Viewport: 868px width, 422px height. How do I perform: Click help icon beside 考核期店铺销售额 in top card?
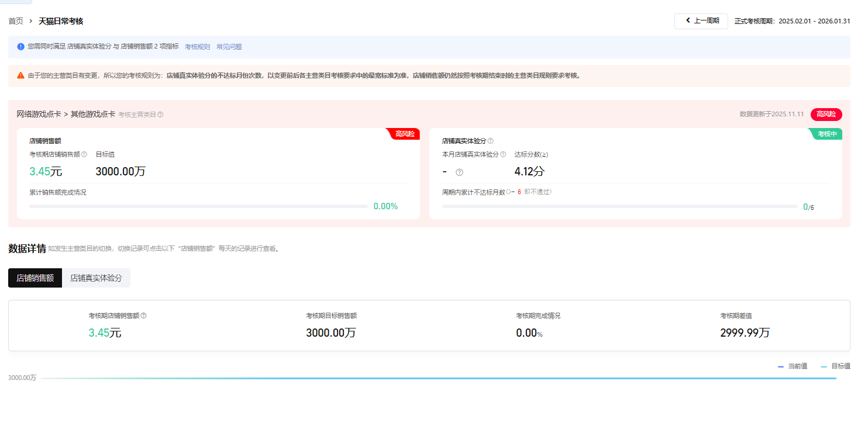coord(84,154)
